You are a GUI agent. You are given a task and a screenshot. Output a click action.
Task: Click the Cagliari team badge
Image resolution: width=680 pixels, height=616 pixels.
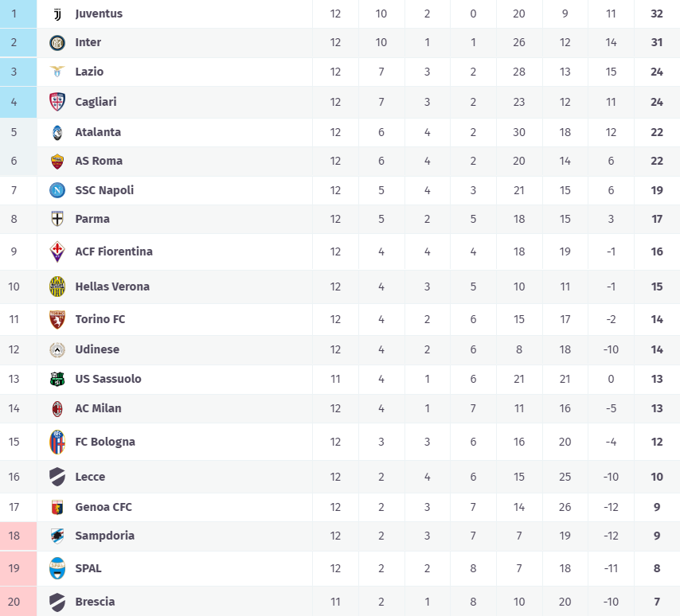tap(57, 102)
